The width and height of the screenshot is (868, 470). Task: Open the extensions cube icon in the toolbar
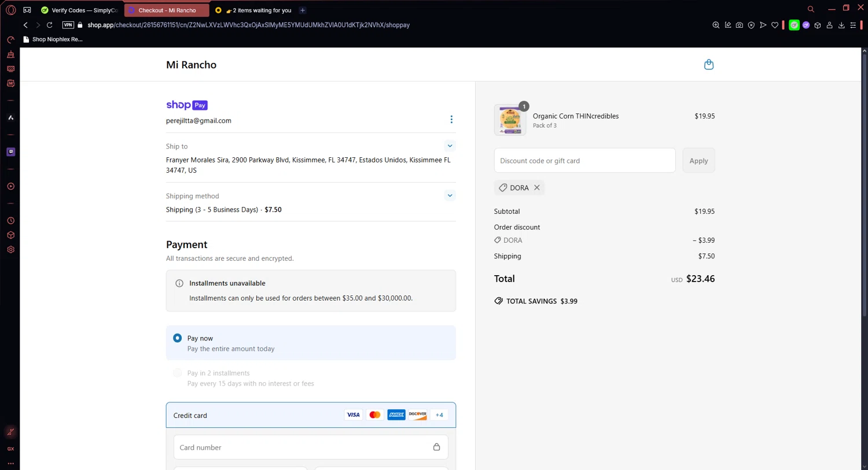(x=818, y=25)
